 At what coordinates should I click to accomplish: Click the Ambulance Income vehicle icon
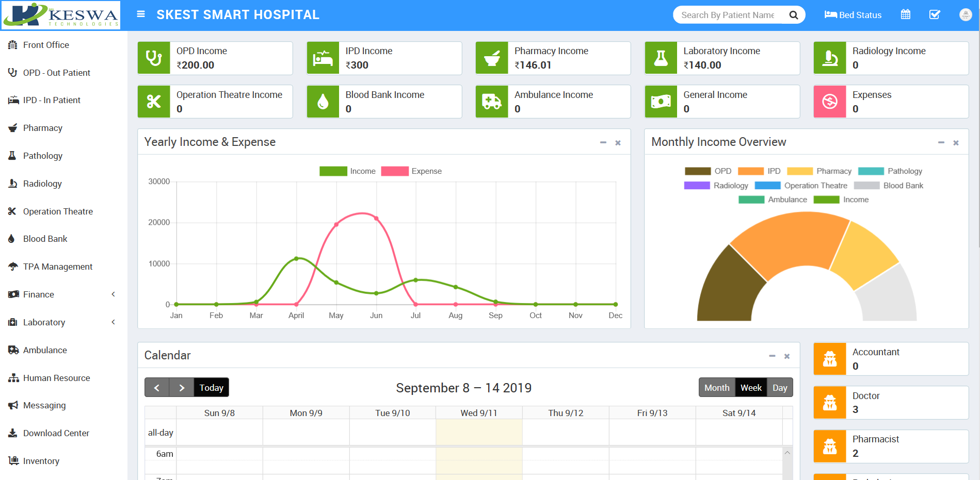point(492,102)
